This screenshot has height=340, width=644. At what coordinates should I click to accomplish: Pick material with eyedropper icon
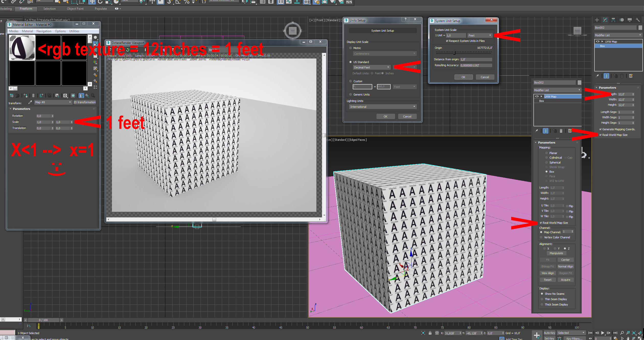pos(30,102)
